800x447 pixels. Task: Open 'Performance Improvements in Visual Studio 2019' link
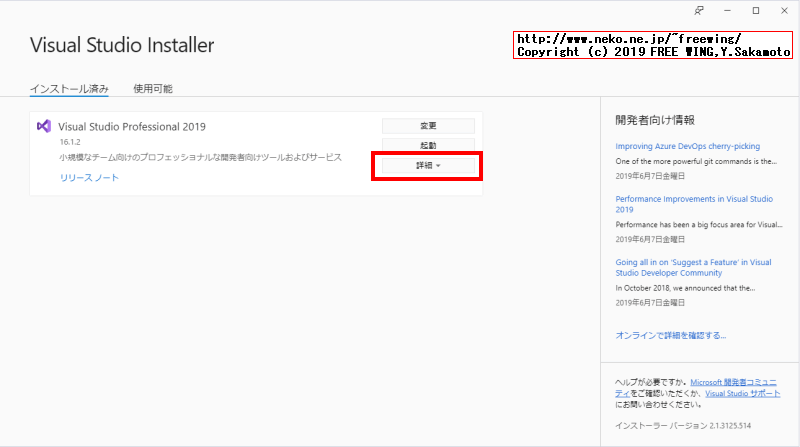[x=694, y=204]
